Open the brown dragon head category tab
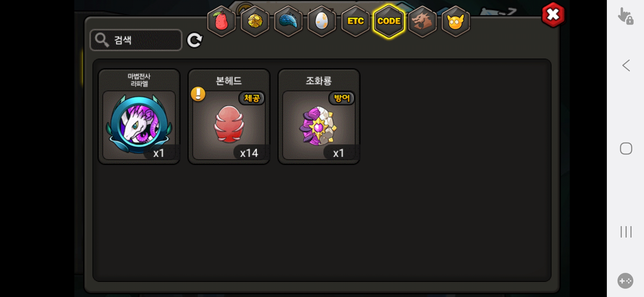 pos(422,21)
